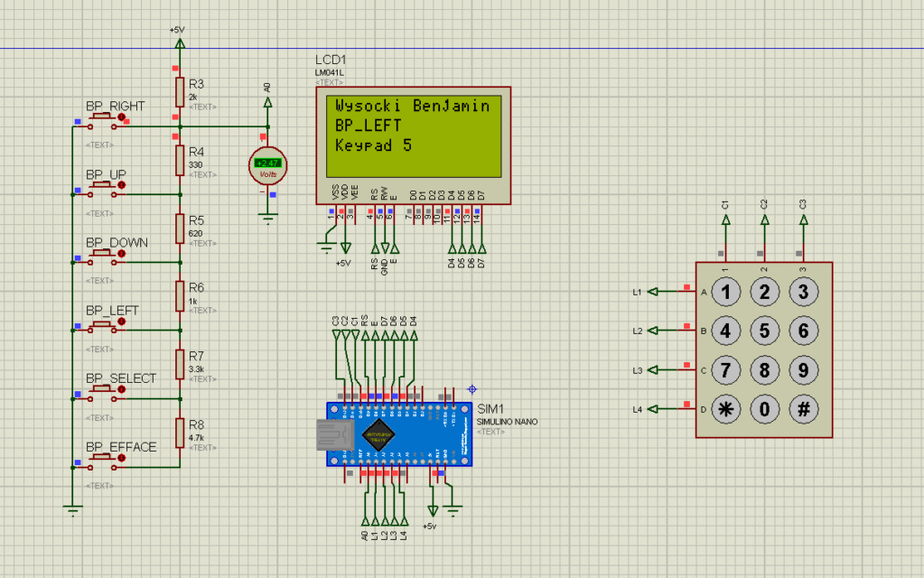Select the DC voltmeter instrument
Image resolution: width=924 pixels, height=578 pixels.
tap(267, 166)
